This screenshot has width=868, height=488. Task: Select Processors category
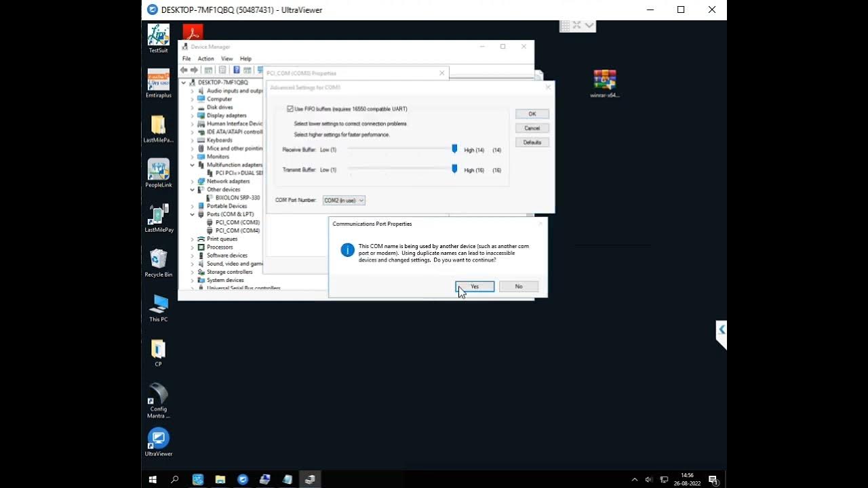click(x=220, y=247)
